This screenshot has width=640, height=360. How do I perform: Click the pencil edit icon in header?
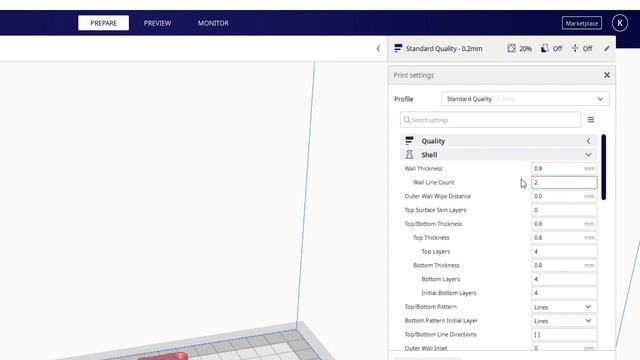(x=607, y=49)
